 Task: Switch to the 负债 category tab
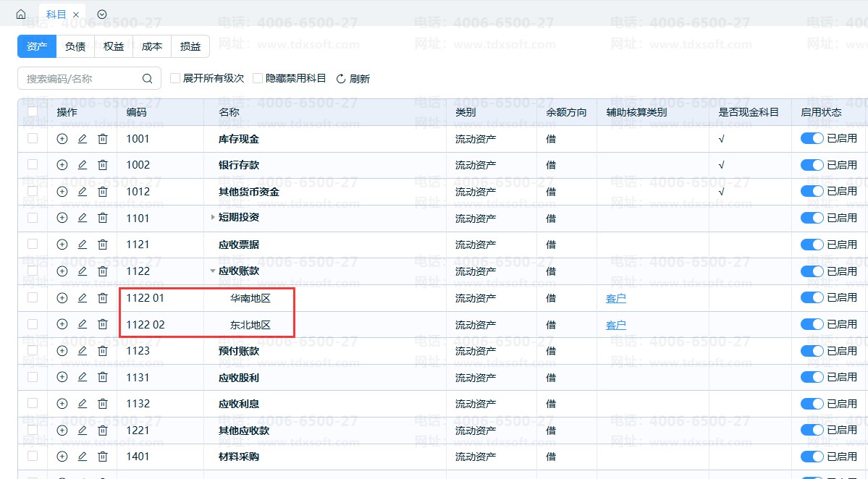pos(75,46)
